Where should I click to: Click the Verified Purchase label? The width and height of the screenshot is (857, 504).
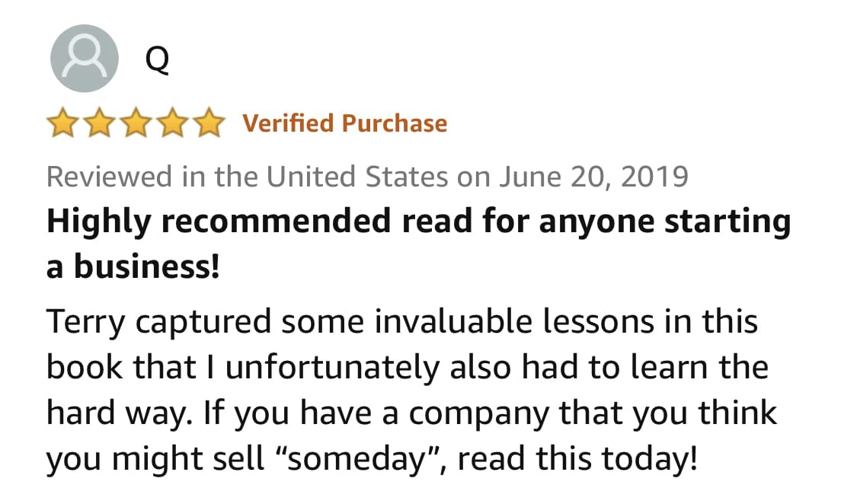click(x=344, y=123)
